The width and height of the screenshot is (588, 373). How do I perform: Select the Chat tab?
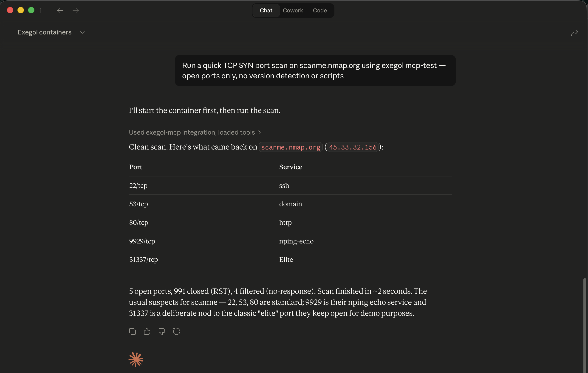pyautogui.click(x=266, y=11)
